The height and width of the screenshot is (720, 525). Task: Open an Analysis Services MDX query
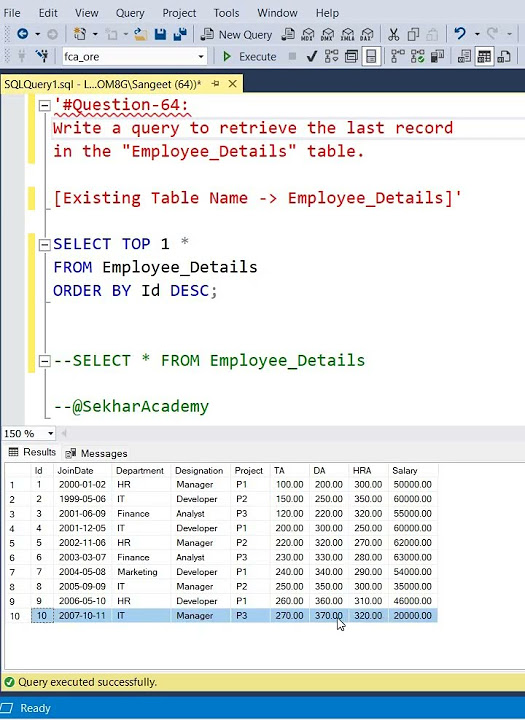coord(308,34)
